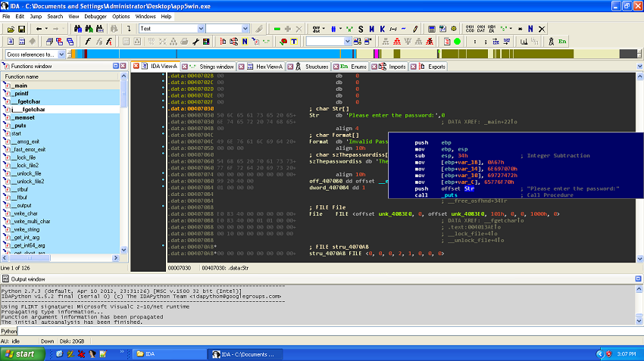The height and width of the screenshot is (361, 644).
Task: Click the color palette grid icon
Action: (206, 42)
